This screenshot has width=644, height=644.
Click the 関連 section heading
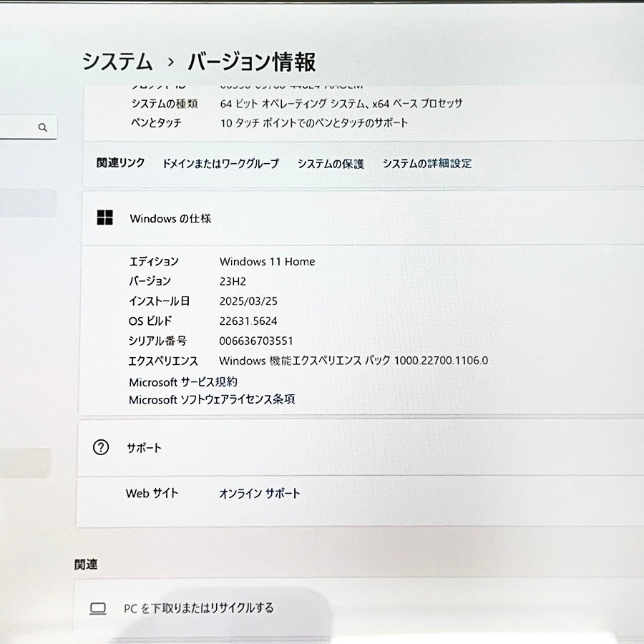point(86,565)
